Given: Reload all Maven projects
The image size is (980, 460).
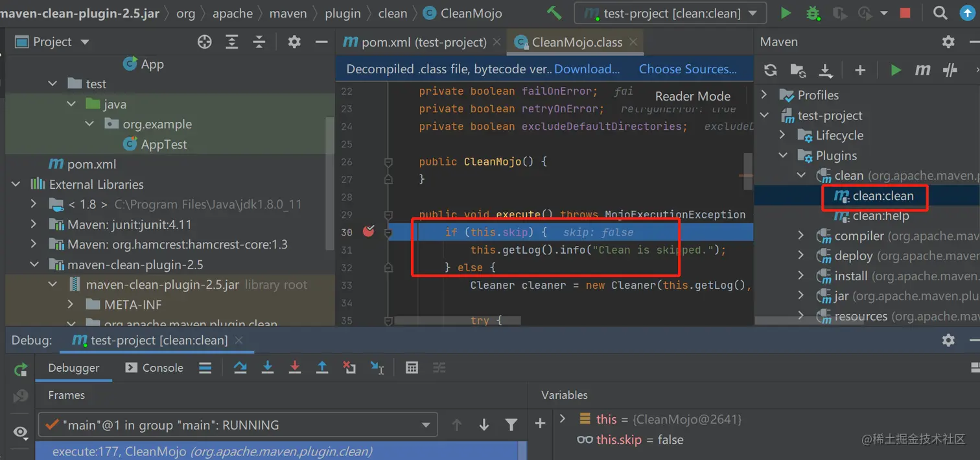Looking at the screenshot, I should coord(770,70).
